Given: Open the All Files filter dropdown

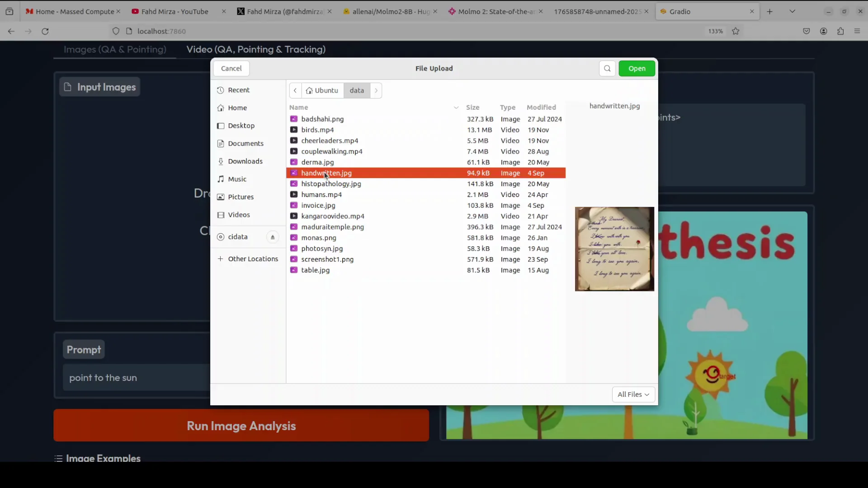Looking at the screenshot, I should pyautogui.click(x=633, y=394).
